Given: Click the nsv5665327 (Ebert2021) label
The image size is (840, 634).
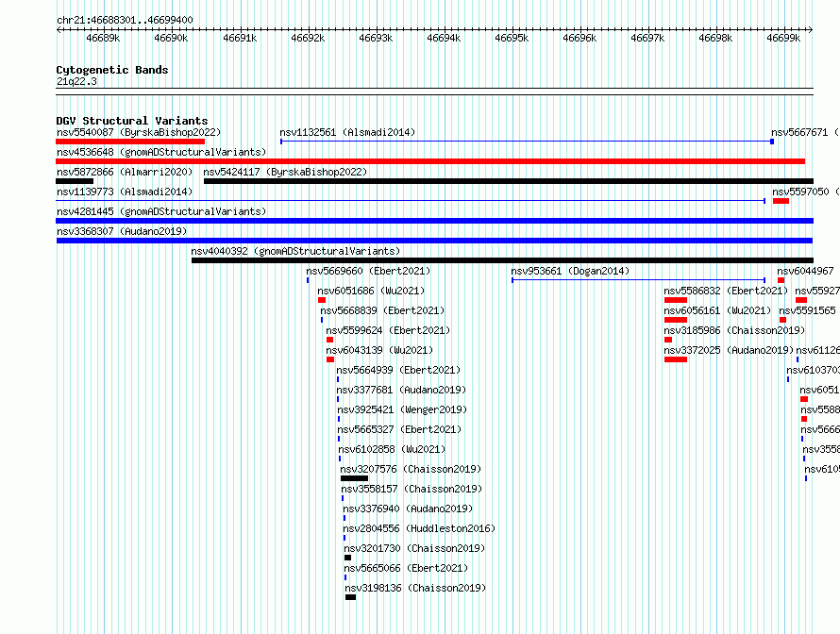Looking at the screenshot, I should pos(399,429).
